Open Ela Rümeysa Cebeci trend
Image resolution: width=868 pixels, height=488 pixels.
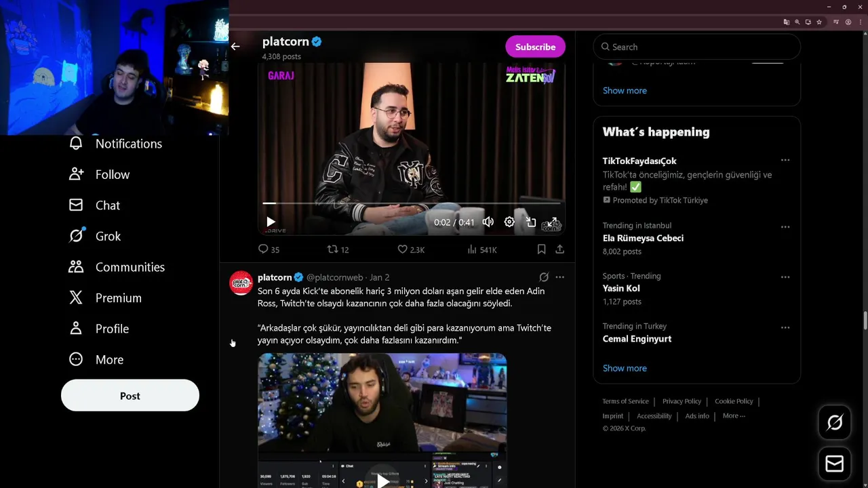[643, 238]
